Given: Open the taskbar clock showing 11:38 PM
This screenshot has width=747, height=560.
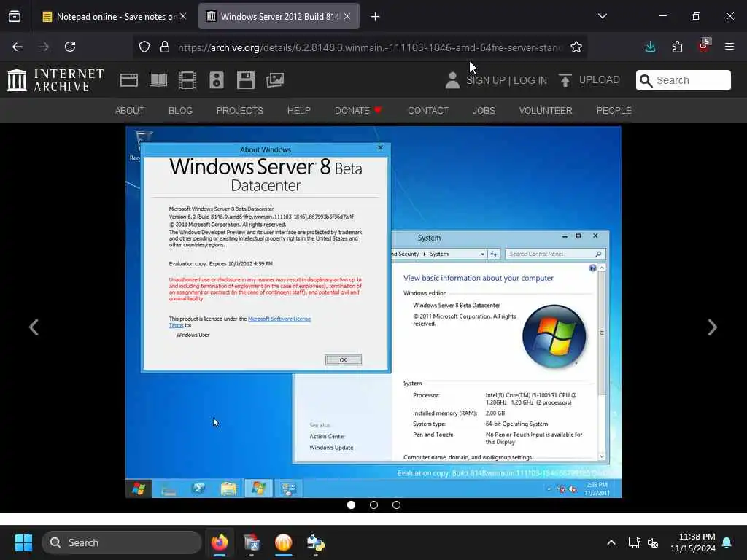Looking at the screenshot, I should tap(693, 542).
